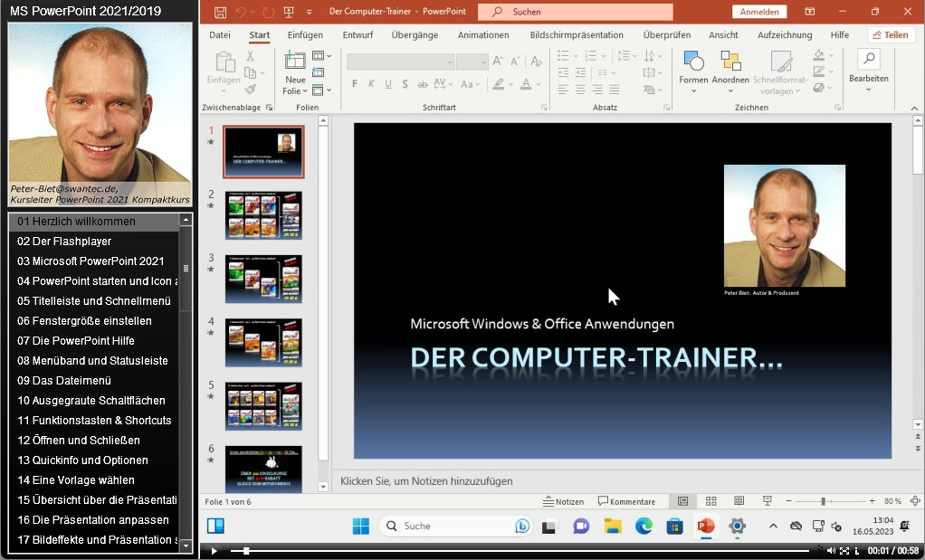The height and width of the screenshot is (560, 925).
Task: Open reading view in status bar
Action: coord(739,501)
